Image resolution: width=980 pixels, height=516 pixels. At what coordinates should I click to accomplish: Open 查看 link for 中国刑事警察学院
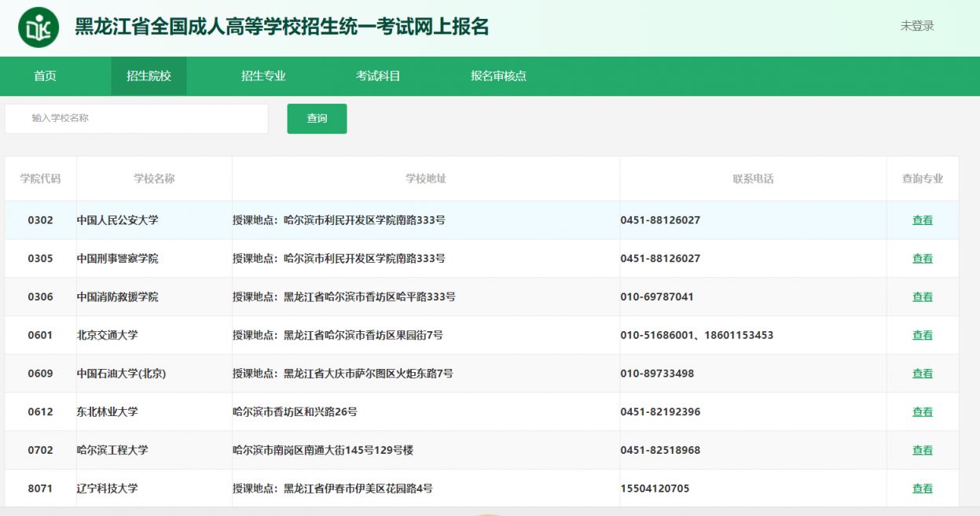(923, 259)
